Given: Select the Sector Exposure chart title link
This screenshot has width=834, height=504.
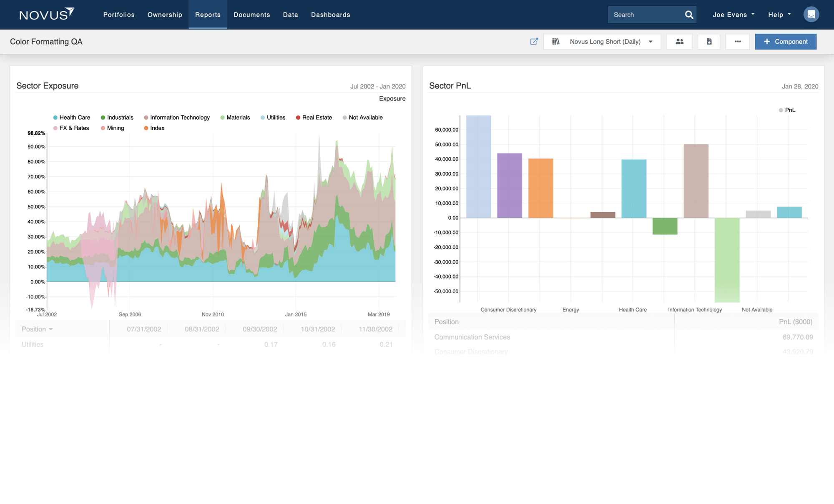Looking at the screenshot, I should click(x=47, y=85).
